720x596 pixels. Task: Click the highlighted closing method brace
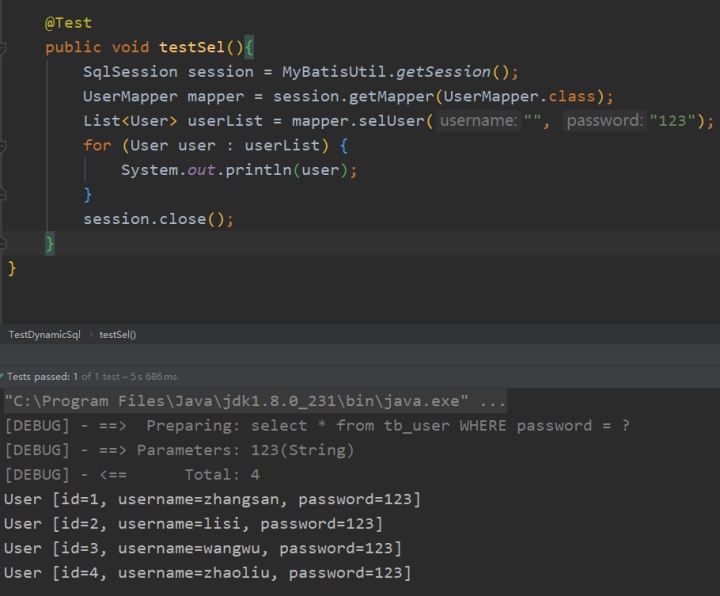point(50,243)
